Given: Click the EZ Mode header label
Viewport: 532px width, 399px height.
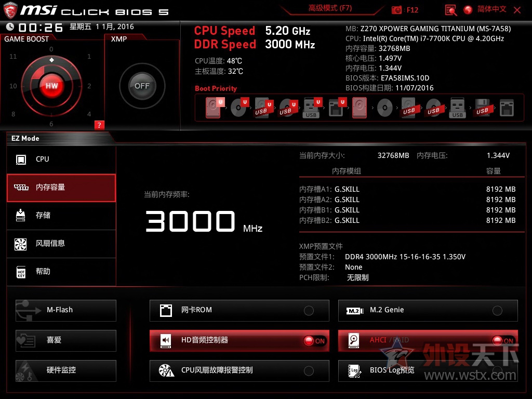Looking at the screenshot, I should click(25, 138).
